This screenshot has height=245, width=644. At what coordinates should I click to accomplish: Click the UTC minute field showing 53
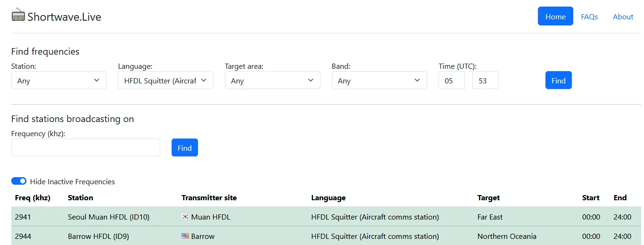[x=485, y=81]
